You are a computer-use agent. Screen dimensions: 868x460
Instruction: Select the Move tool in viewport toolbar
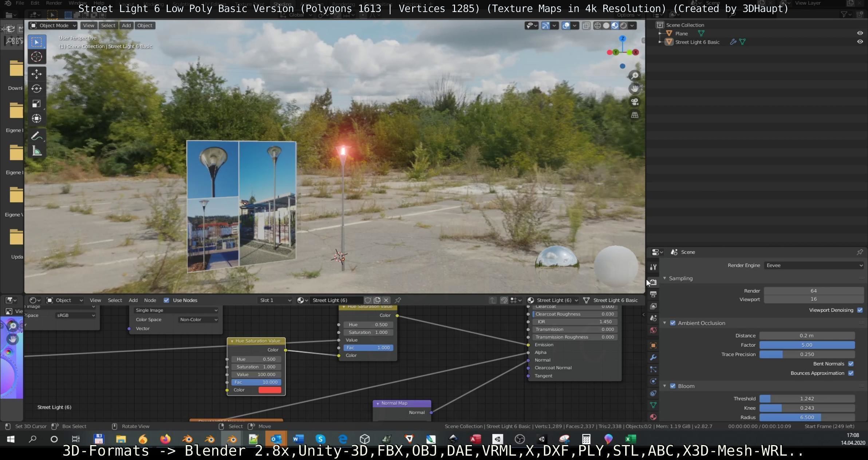coord(36,74)
